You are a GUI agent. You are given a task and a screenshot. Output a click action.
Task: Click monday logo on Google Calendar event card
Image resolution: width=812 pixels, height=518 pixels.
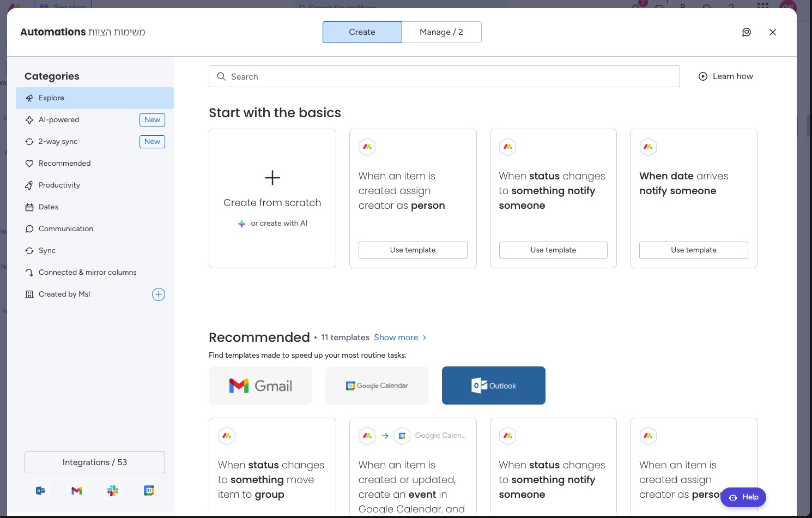click(x=367, y=436)
